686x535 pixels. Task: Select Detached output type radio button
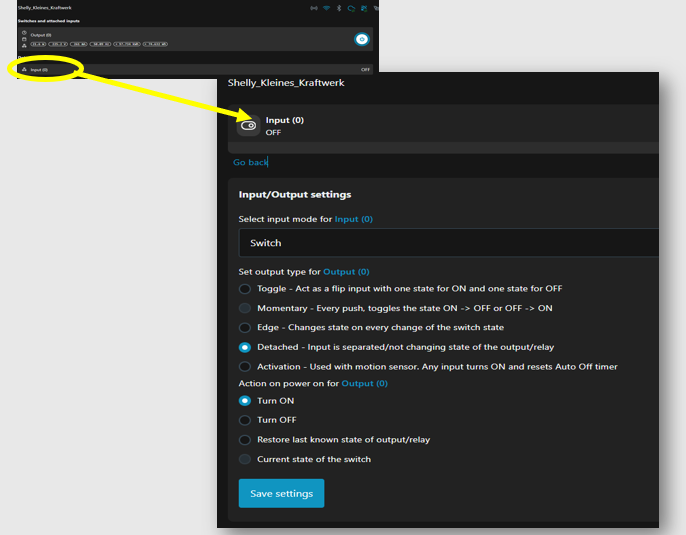pos(245,347)
